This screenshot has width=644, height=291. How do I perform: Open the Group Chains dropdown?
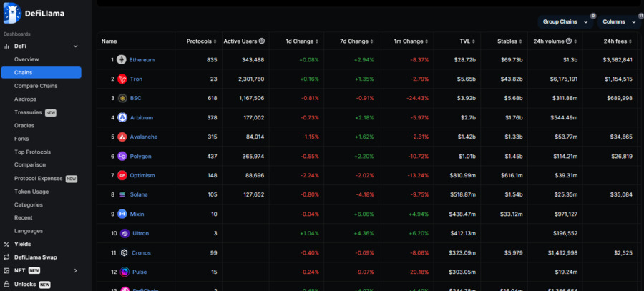pyautogui.click(x=565, y=21)
